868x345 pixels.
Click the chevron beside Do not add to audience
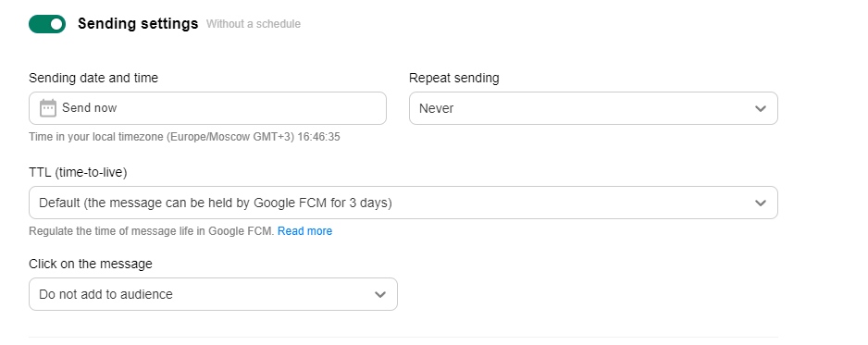[x=380, y=295]
